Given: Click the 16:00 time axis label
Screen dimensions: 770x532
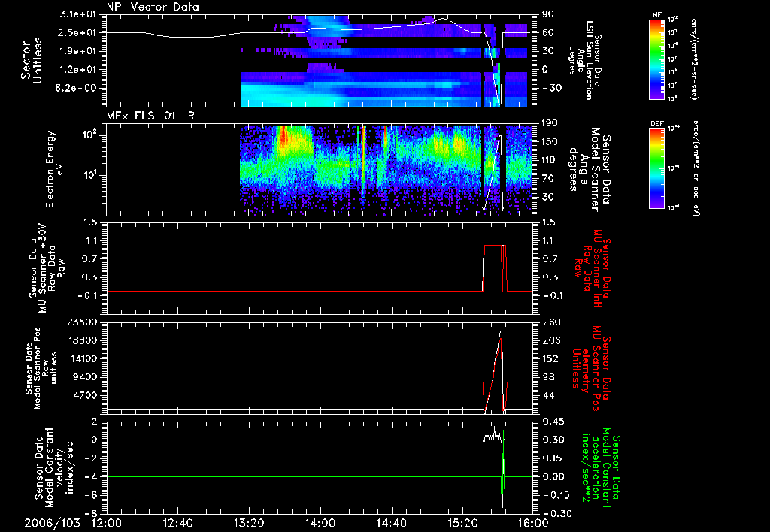Looking at the screenshot, I should click(533, 523).
